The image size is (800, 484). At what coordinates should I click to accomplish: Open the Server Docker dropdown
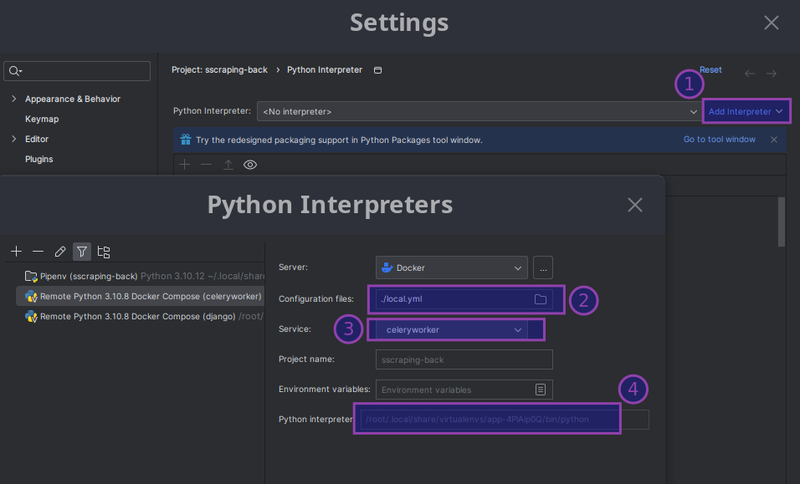[452, 268]
